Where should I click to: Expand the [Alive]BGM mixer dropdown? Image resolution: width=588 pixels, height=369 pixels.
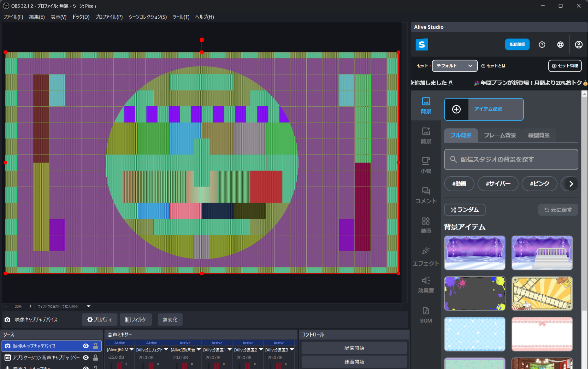click(x=131, y=350)
